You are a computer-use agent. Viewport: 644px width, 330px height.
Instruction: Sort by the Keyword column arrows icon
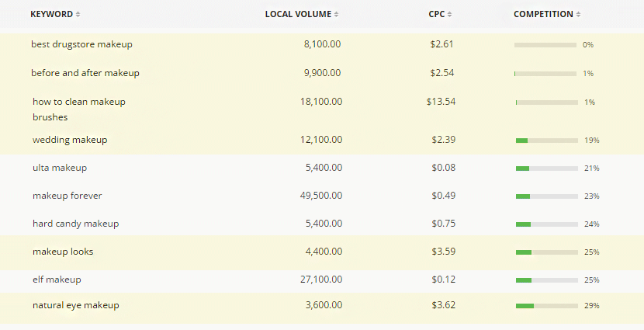point(78,15)
